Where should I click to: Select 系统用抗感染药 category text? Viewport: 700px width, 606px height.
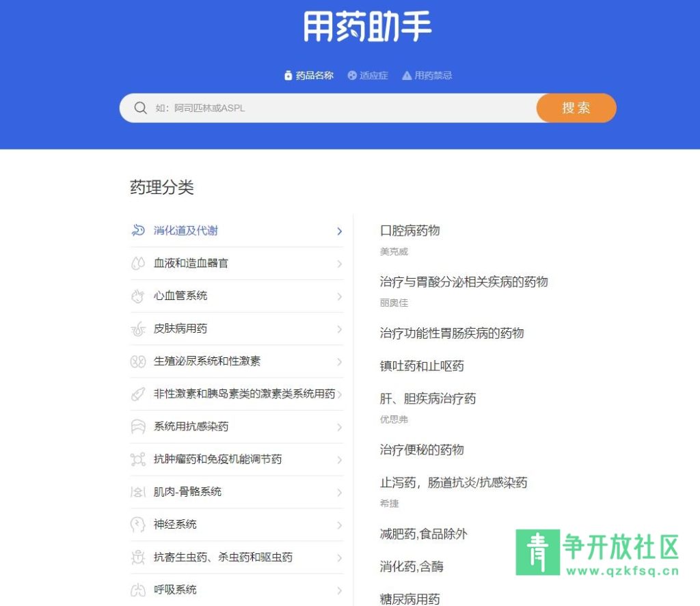[x=191, y=426]
